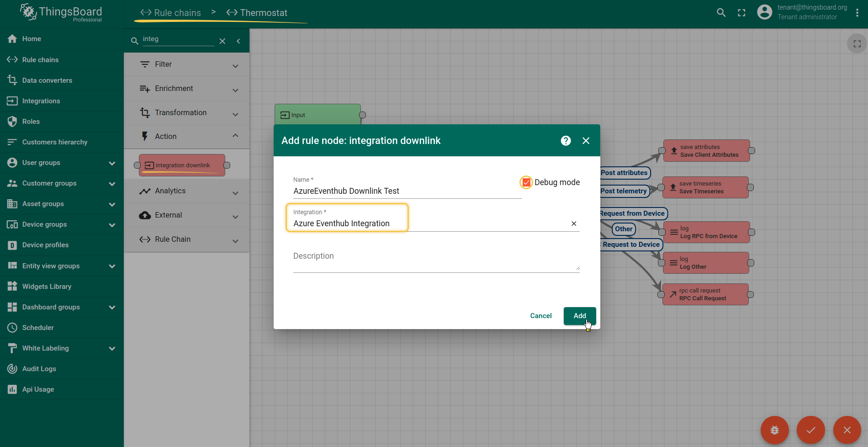Click the Post attributes link label

[x=625, y=173]
